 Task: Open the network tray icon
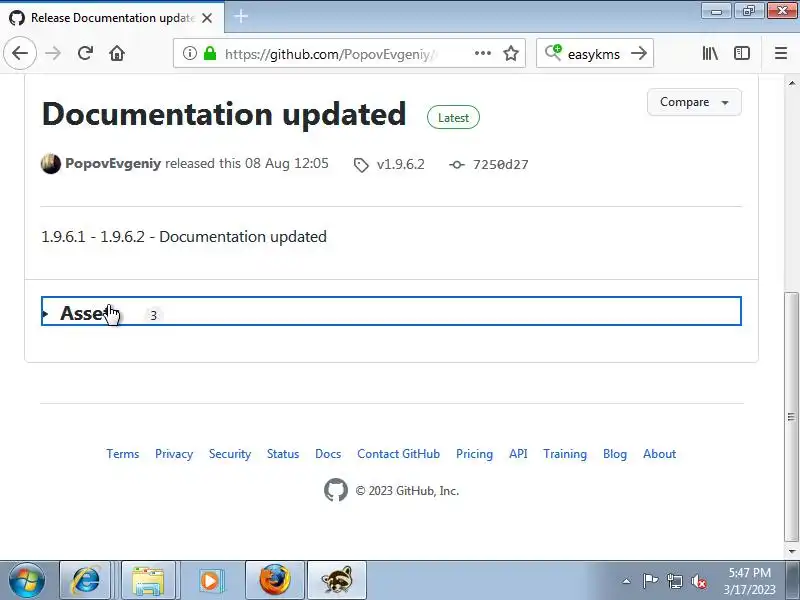[675, 581]
